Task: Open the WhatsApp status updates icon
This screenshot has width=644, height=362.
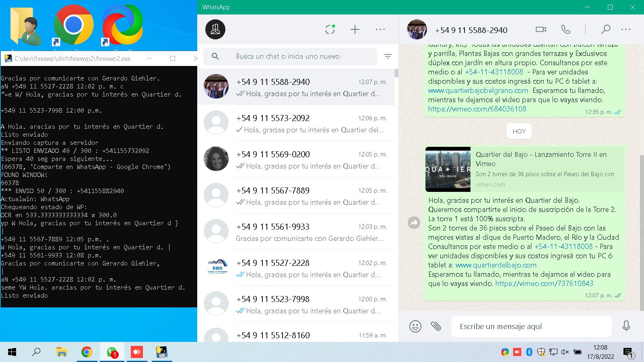Action: point(330,29)
